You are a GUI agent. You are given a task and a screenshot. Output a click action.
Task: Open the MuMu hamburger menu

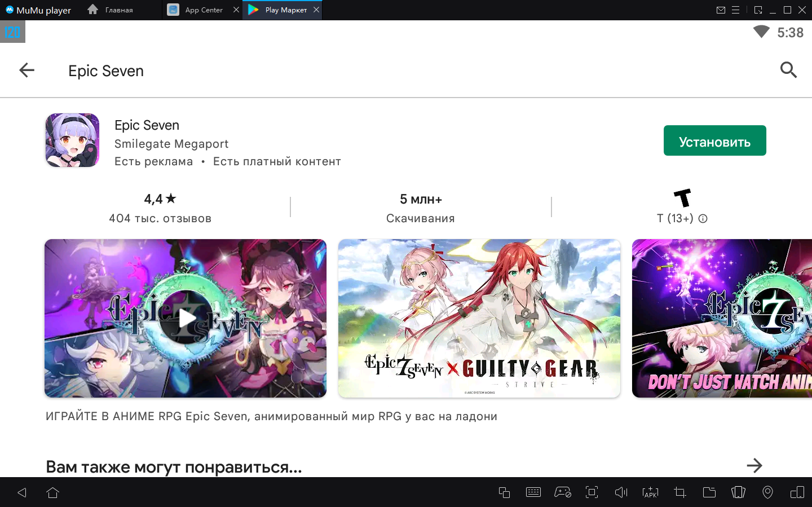coord(735,10)
